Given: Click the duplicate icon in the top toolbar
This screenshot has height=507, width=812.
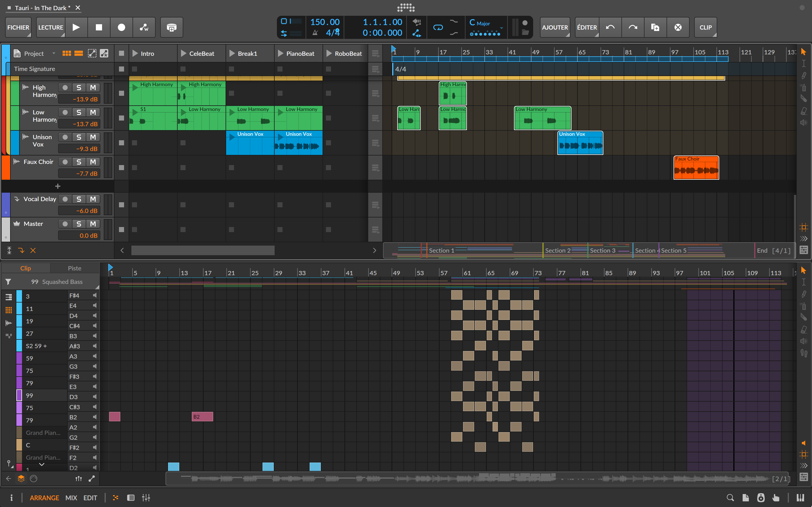Looking at the screenshot, I should (656, 27).
